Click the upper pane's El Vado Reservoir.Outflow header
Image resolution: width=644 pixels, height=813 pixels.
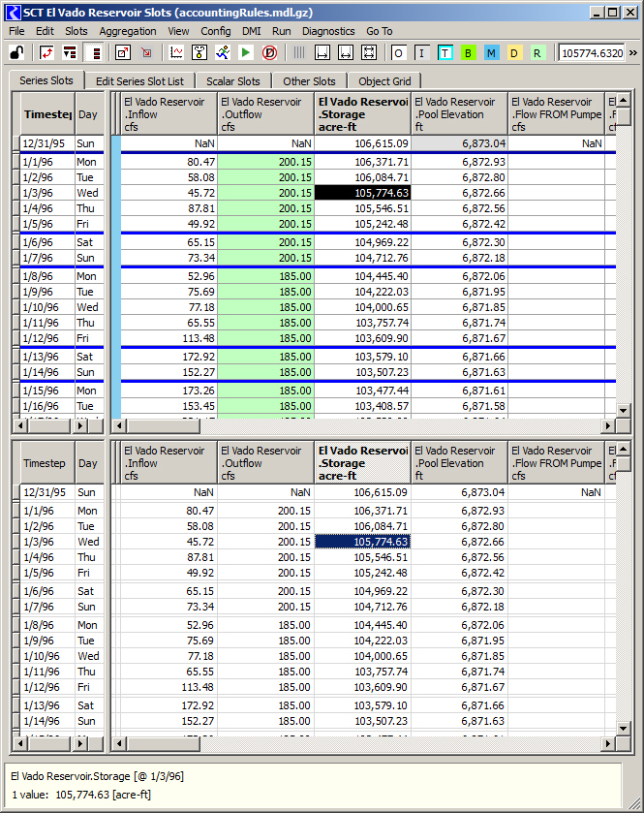[x=265, y=114]
